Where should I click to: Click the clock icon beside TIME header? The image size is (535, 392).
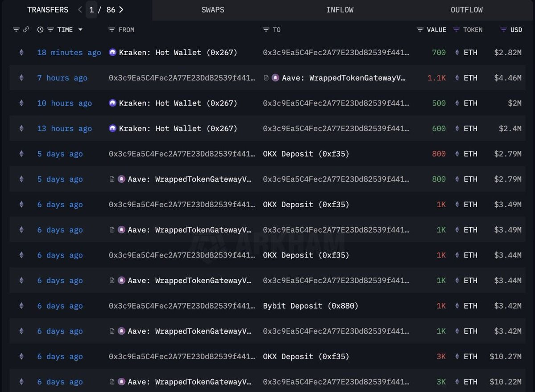pos(41,30)
